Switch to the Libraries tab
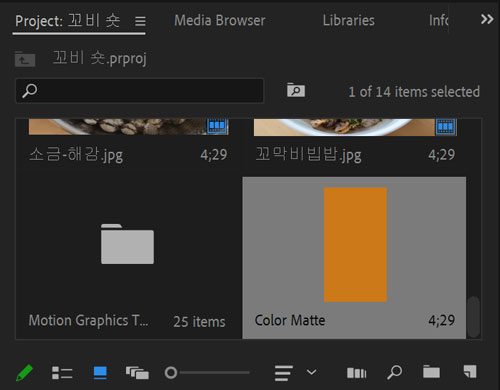This screenshot has width=500, height=390. click(x=349, y=21)
